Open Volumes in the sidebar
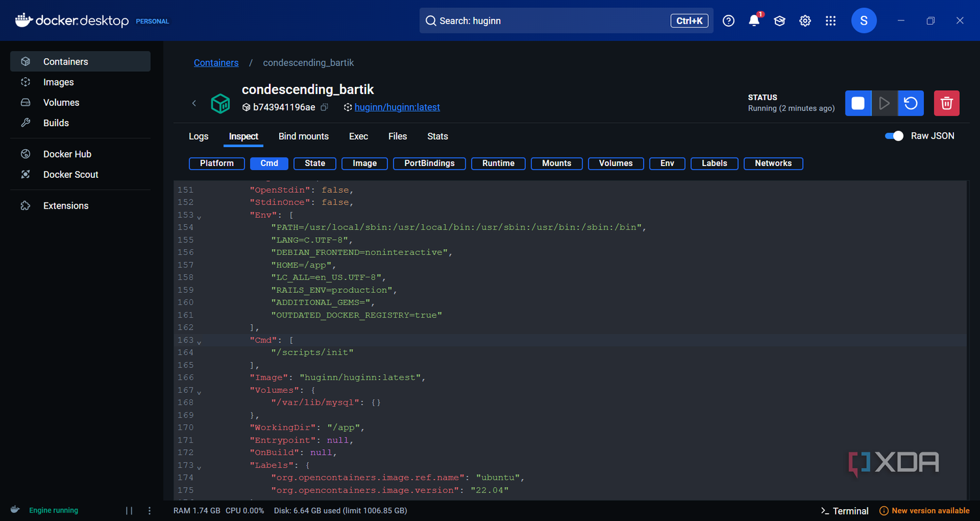The width and height of the screenshot is (980, 521). (x=80, y=102)
